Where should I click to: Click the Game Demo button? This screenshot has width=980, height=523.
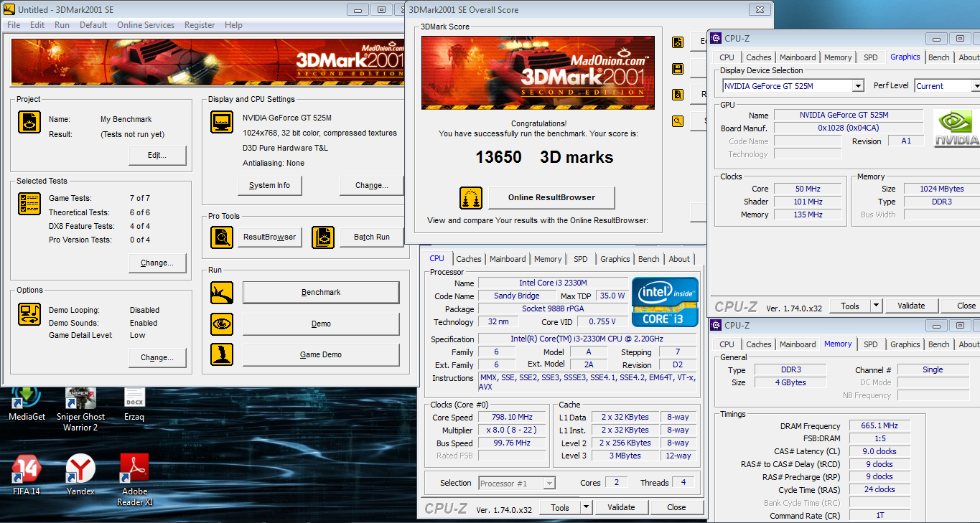[x=321, y=355]
